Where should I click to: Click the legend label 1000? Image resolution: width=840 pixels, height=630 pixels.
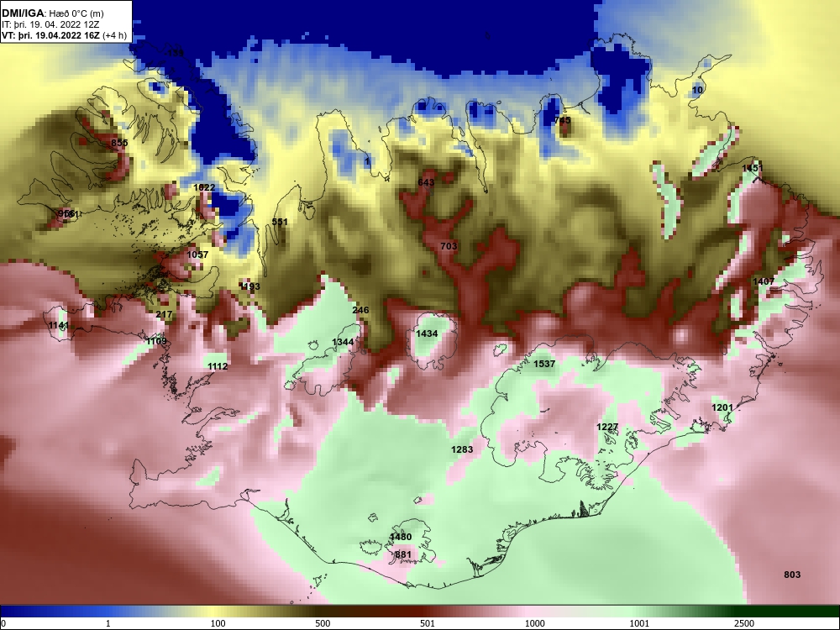[x=535, y=623]
